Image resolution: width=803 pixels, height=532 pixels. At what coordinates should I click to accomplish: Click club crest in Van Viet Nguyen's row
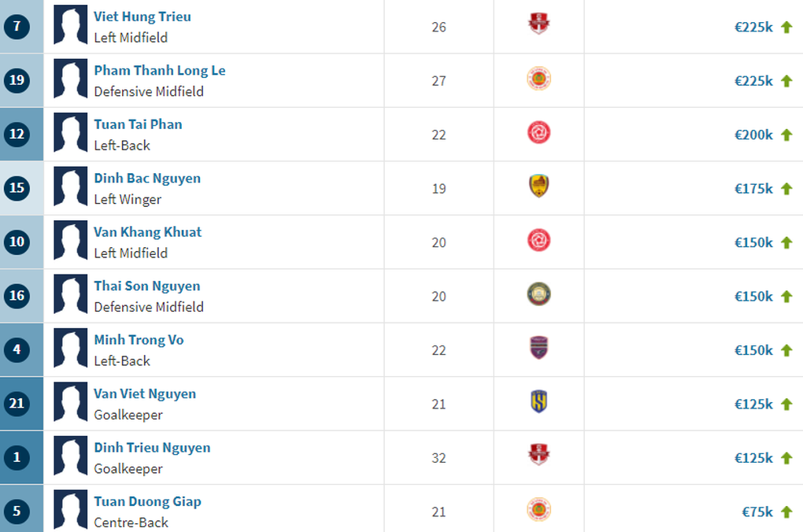(538, 403)
